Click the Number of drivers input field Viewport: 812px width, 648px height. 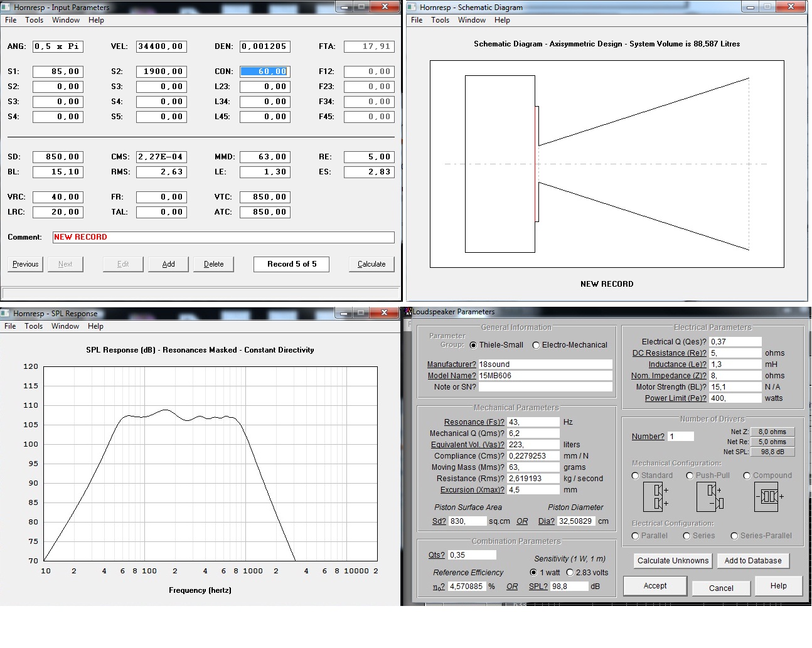pyautogui.click(x=681, y=437)
